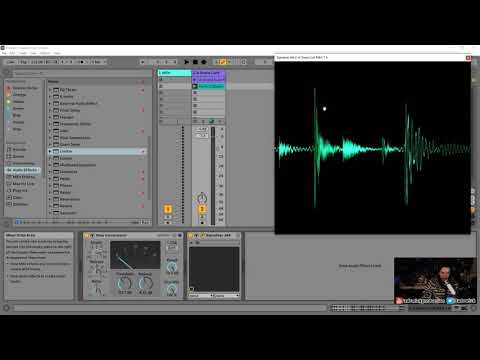The height and width of the screenshot is (360, 480).
Task: Expand the Overdrive device folder
Action: point(50,172)
